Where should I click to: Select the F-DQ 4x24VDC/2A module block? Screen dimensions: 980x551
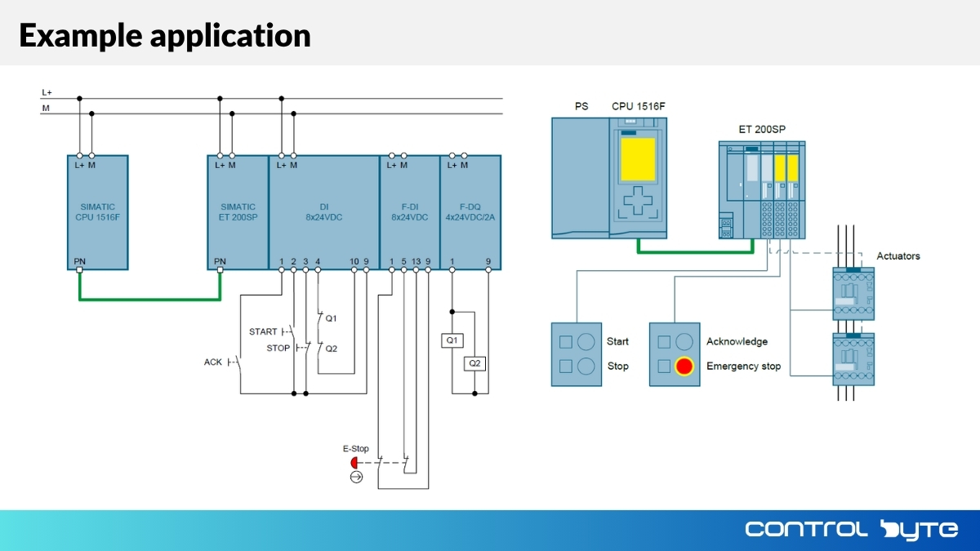click(470, 212)
